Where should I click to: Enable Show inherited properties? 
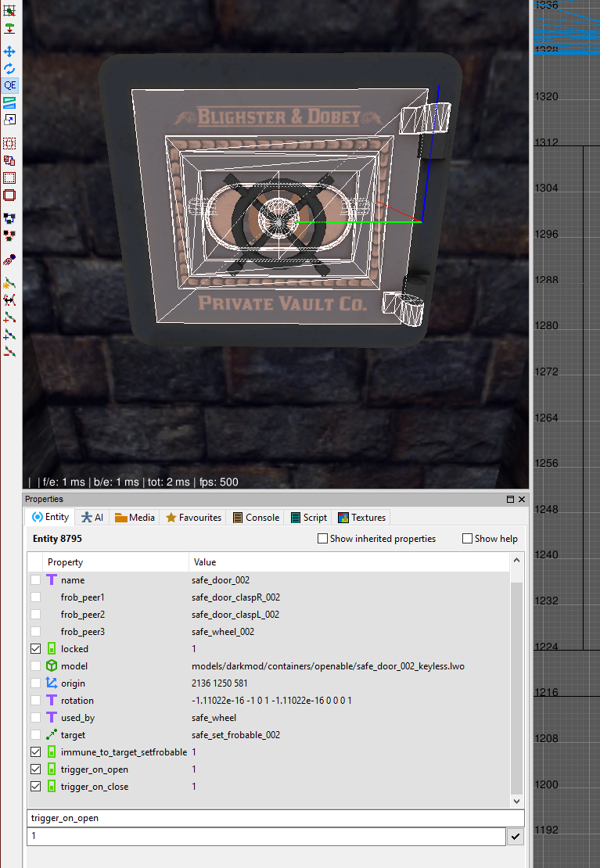point(323,539)
